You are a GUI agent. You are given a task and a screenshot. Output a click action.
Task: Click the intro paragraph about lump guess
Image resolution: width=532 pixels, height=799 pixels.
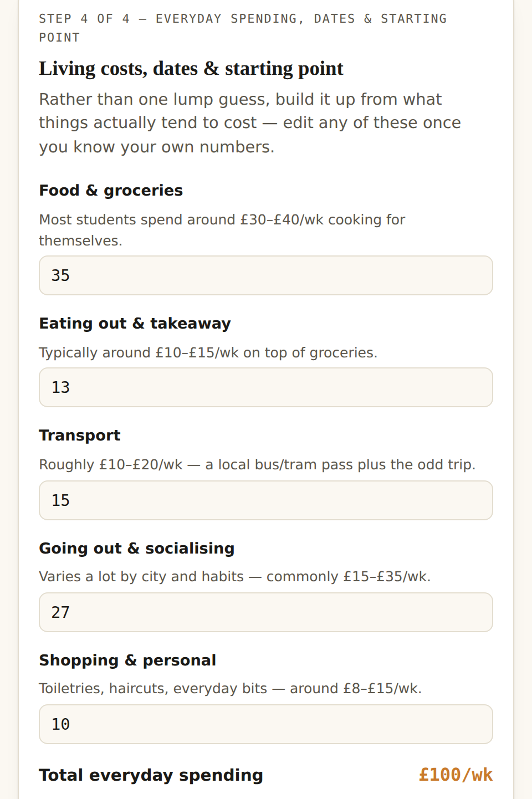pyautogui.click(x=250, y=123)
